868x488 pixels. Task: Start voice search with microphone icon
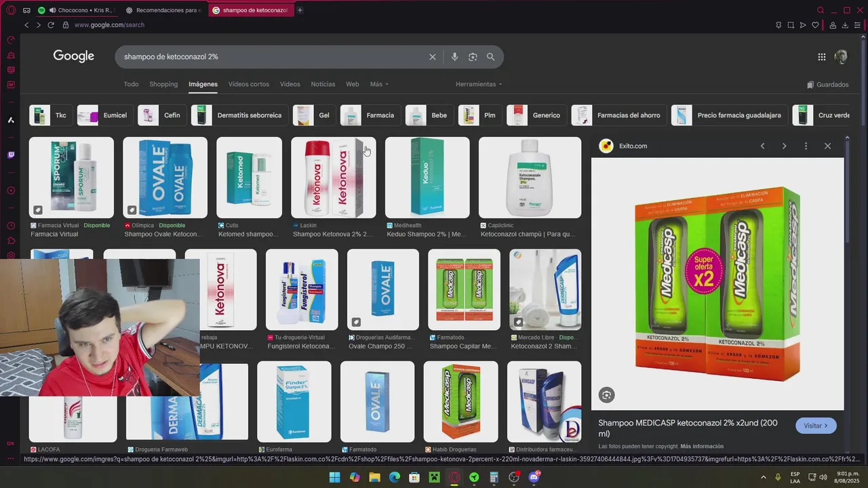pos(454,57)
